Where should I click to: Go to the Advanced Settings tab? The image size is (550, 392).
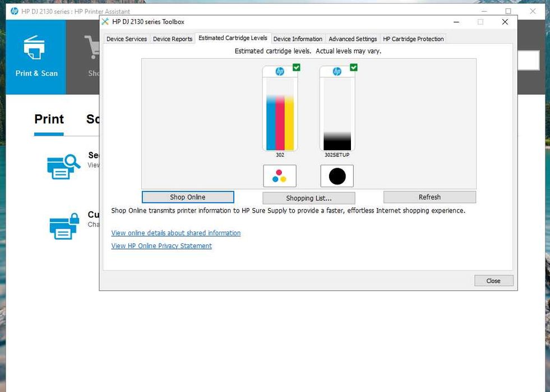pyautogui.click(x=353, y=39)
